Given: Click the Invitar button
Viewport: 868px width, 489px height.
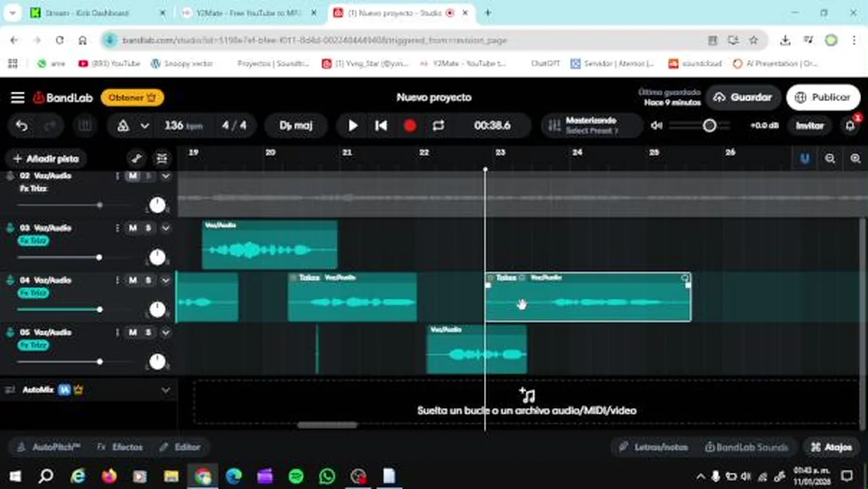Looking at the screenshot, I should click(810, 126).
